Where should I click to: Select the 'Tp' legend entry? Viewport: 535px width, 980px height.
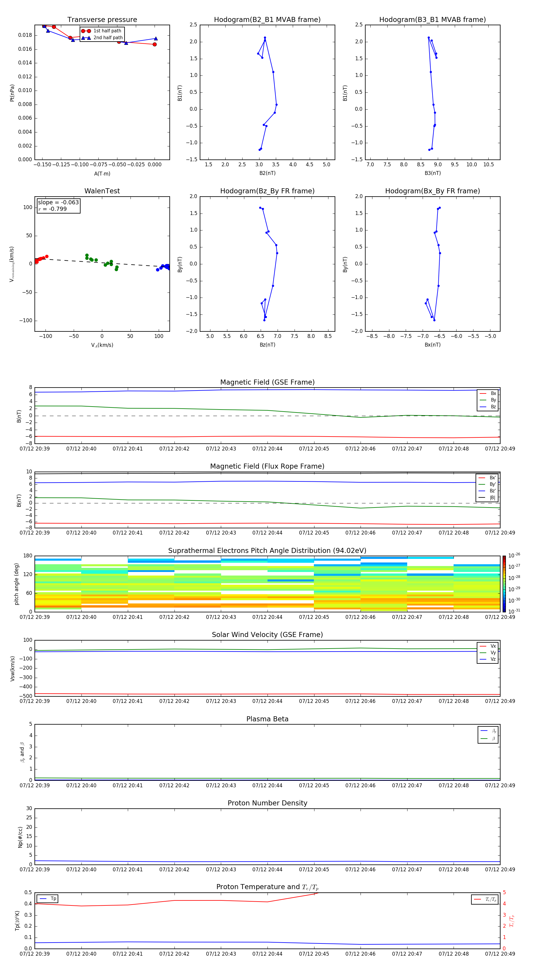(47, 899)
